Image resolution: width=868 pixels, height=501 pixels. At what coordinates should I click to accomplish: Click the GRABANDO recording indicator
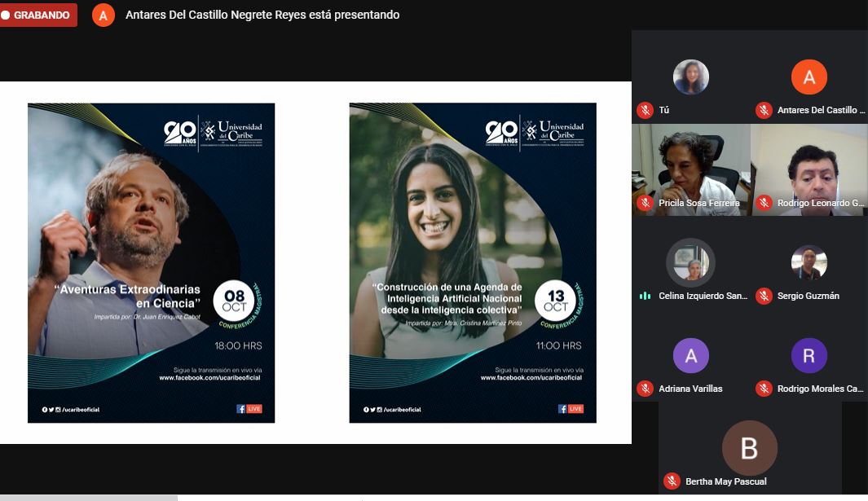point(38,15)
